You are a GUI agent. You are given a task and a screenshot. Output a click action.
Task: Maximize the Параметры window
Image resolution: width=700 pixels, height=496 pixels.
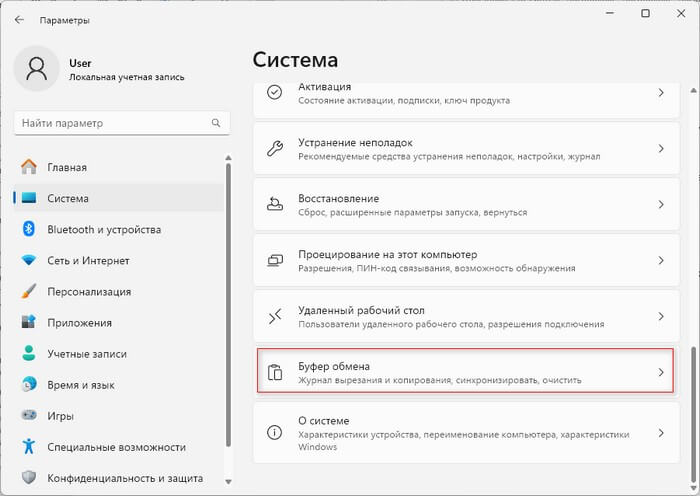point(646,13)
